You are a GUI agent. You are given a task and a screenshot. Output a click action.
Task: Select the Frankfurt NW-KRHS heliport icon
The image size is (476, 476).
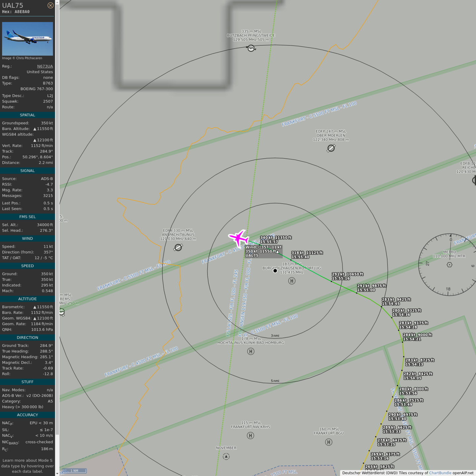coord(251,436)
